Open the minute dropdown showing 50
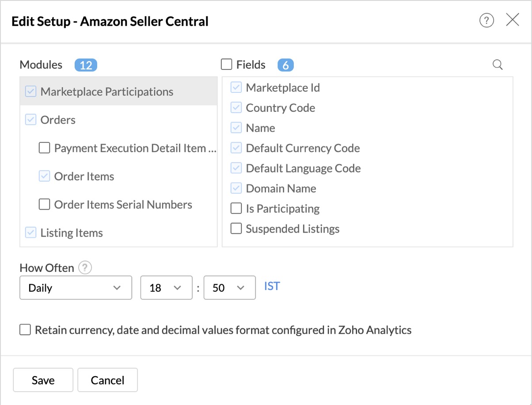 (229, 288)
